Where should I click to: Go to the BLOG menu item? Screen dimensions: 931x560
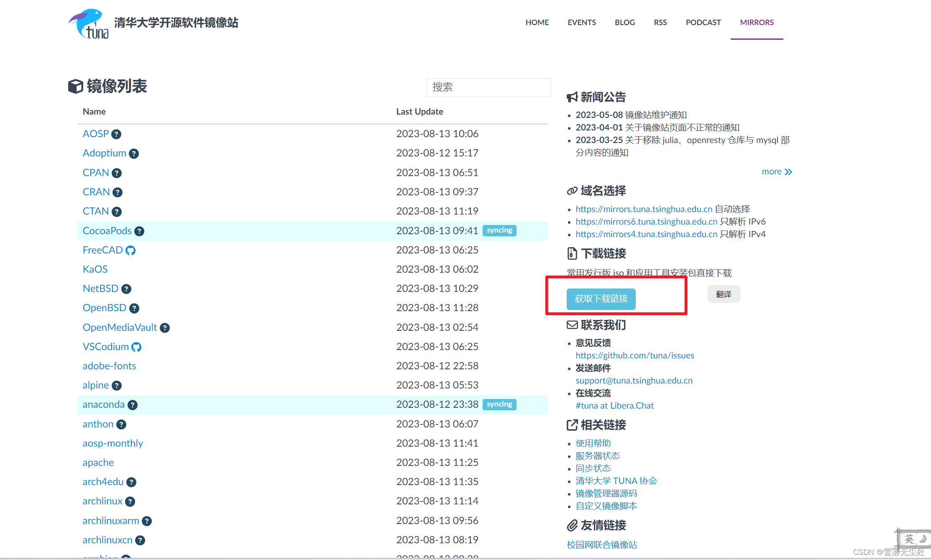click(x=624, y=22)
